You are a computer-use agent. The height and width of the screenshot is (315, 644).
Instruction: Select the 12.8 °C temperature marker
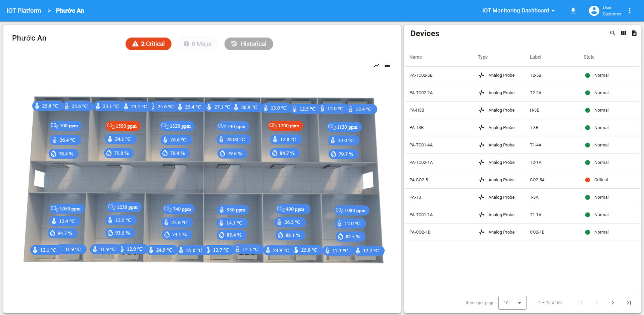[x=286, y=139]
